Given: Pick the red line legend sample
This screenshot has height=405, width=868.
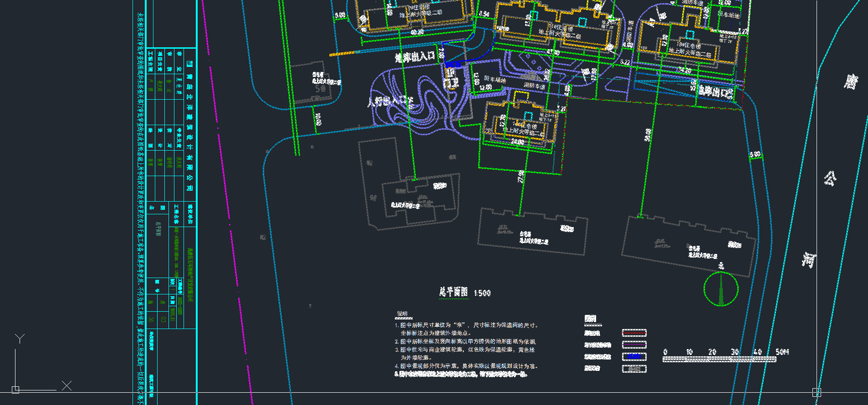Looking at the screenshot, I should (x=634, y=333).
